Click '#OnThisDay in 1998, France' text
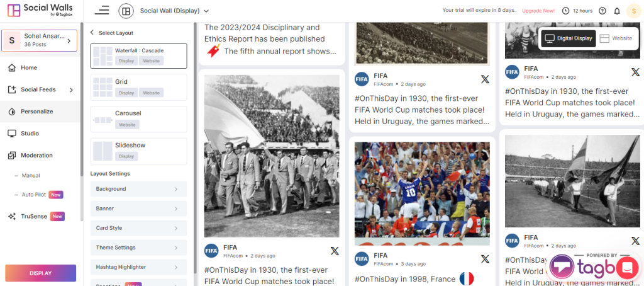Viewport: 644px width, 286px height. coord(405,279)
